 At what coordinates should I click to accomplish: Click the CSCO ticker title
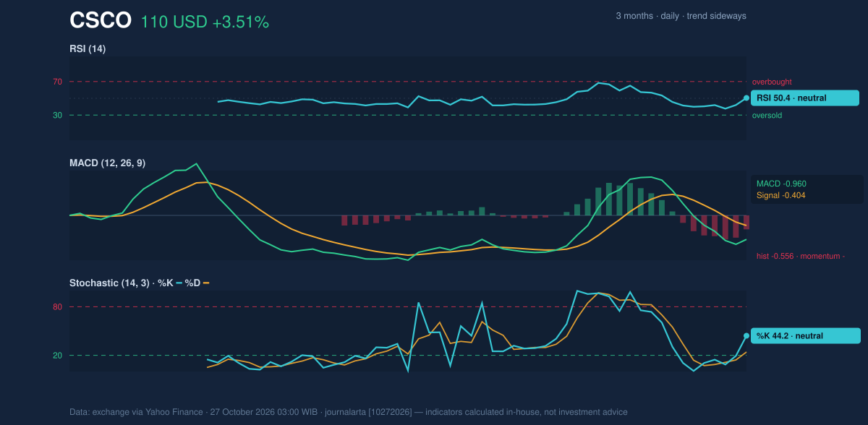pyautogui.click(x=101, y=21)
